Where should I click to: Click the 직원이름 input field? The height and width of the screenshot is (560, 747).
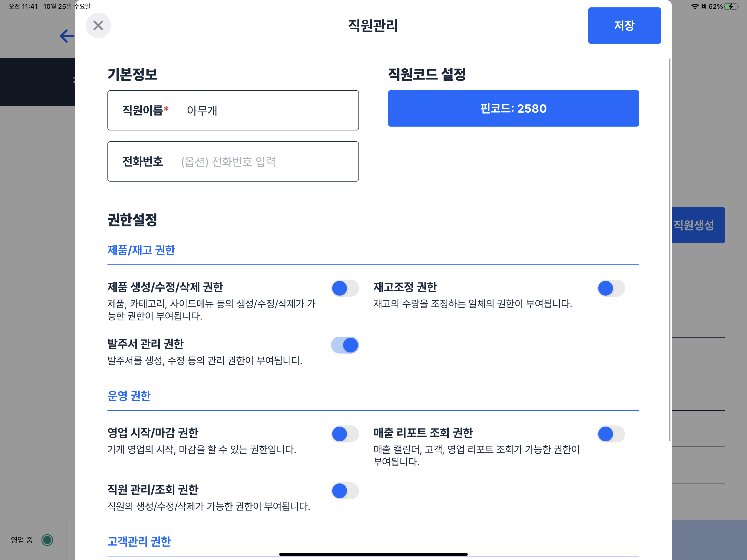(267, 110)
